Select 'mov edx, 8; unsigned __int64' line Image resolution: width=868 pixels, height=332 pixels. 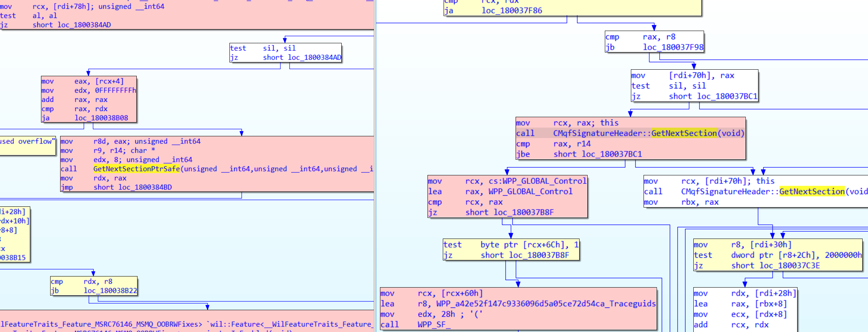coord(126,160)
